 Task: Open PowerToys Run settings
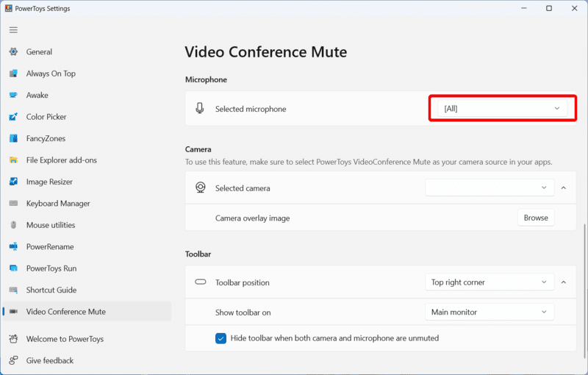[87, 268]
